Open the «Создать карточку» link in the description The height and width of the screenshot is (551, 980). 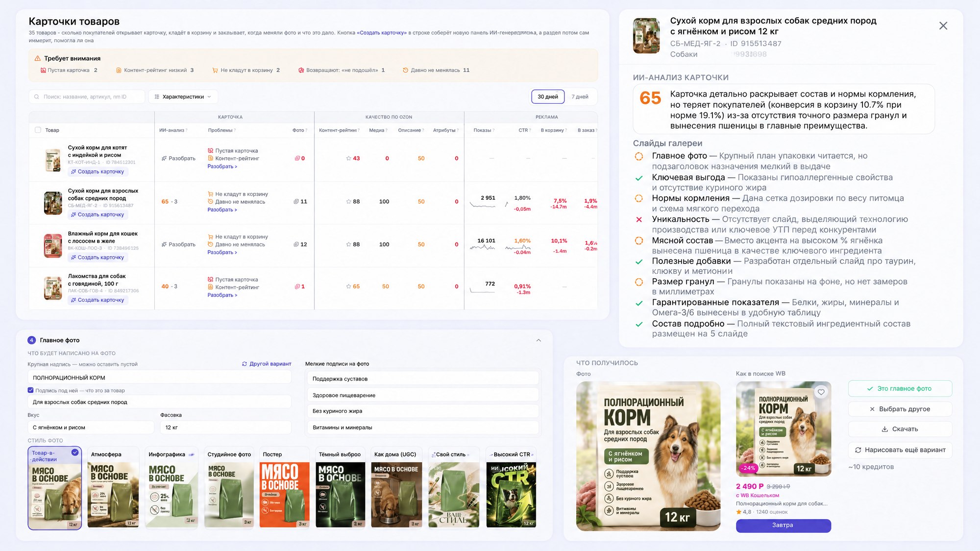pyautogui.click(x=383, y=33)
